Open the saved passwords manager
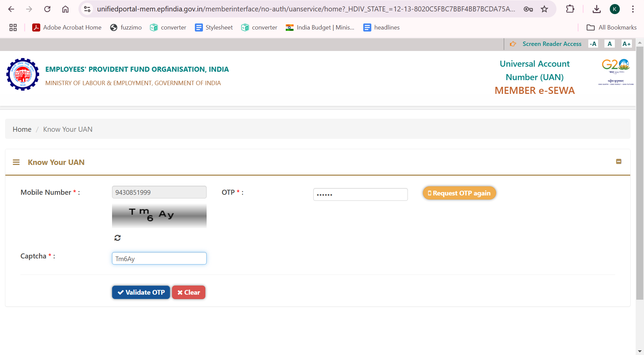The height and width of the screenshot is (355, 644). pos(528,9)
